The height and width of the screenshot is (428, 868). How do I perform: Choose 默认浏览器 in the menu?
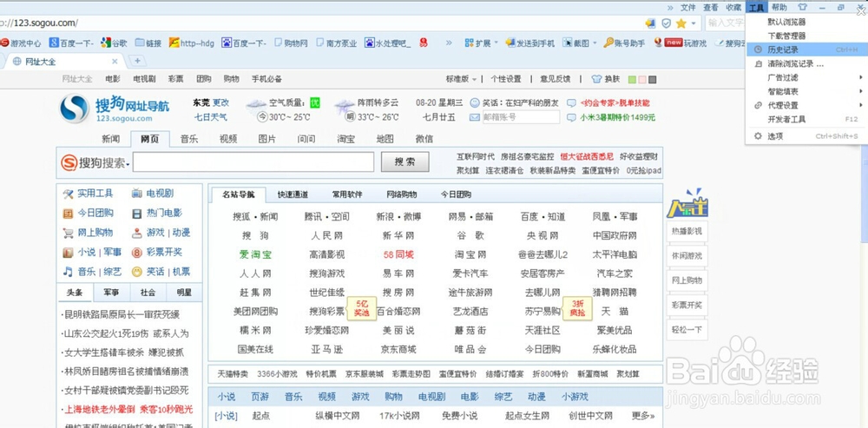pos(806,23)
